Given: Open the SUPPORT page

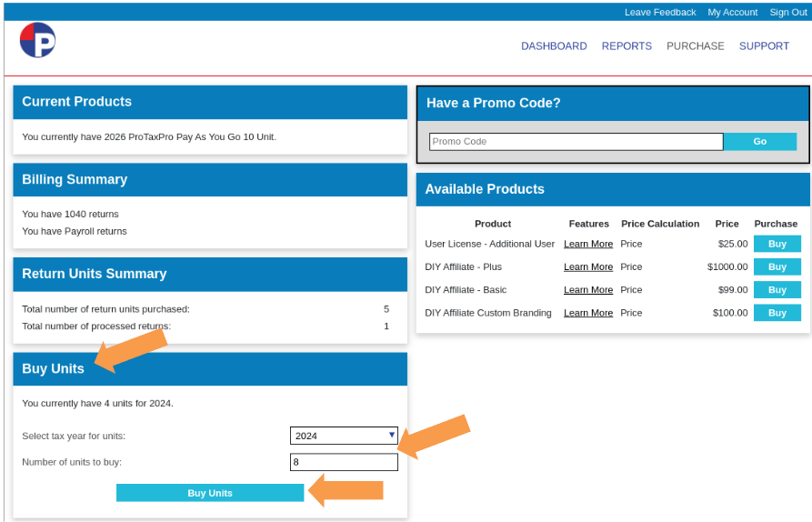Looking at the screenshot, I should coord(764,46).
